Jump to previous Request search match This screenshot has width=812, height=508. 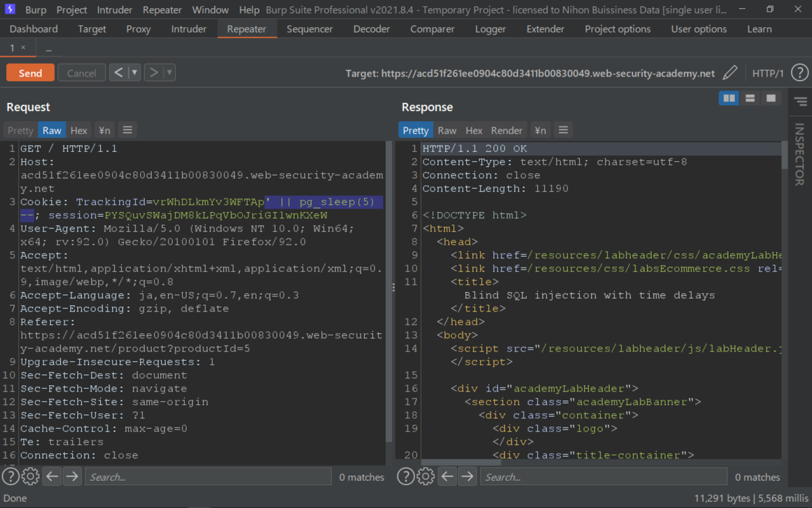pos(52,476)
